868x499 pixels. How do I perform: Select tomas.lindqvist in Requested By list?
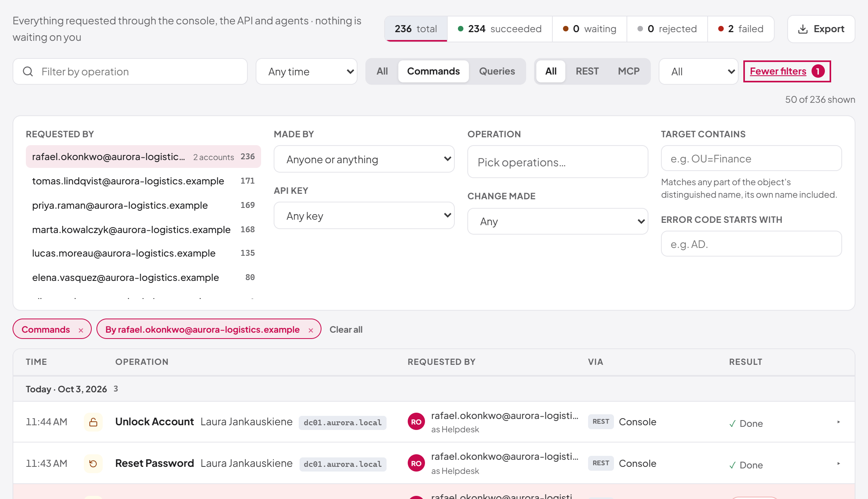coord(143,181)
